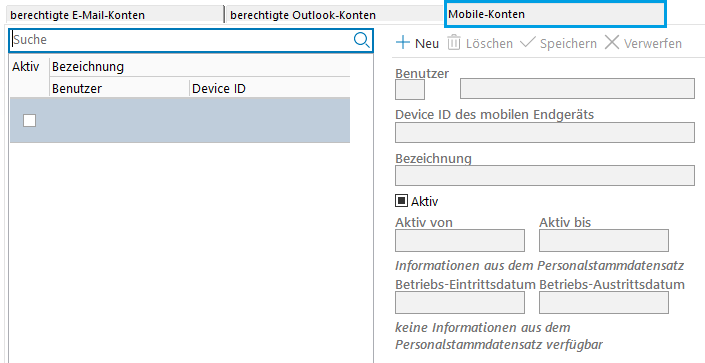Click the Bezeichnung input field
Screen dimensions: 705x363
545,175
